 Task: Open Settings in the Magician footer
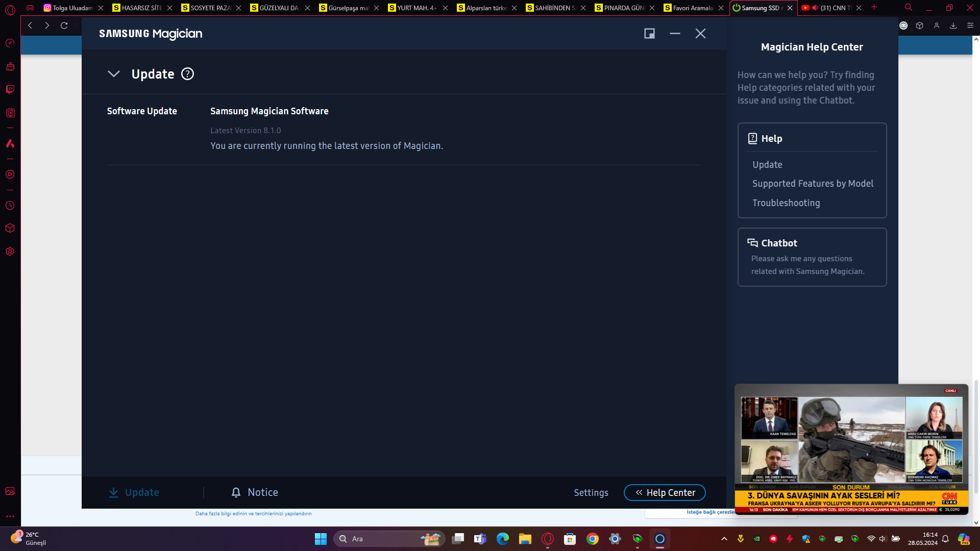pos(591,492)
